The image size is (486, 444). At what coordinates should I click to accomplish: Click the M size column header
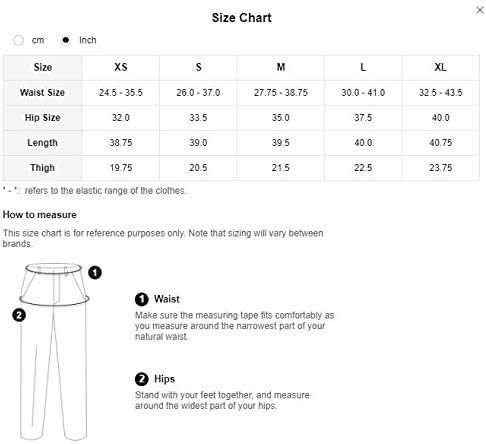point(281,67)
